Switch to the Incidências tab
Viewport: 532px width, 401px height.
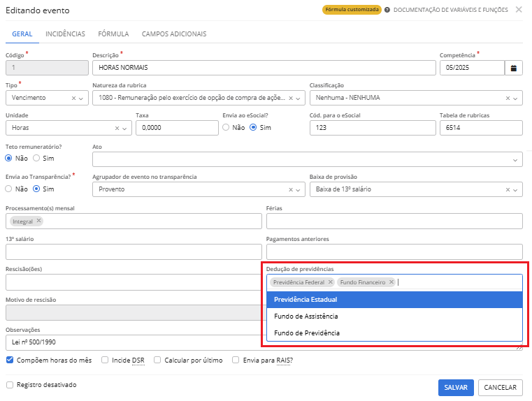[65, 34]
